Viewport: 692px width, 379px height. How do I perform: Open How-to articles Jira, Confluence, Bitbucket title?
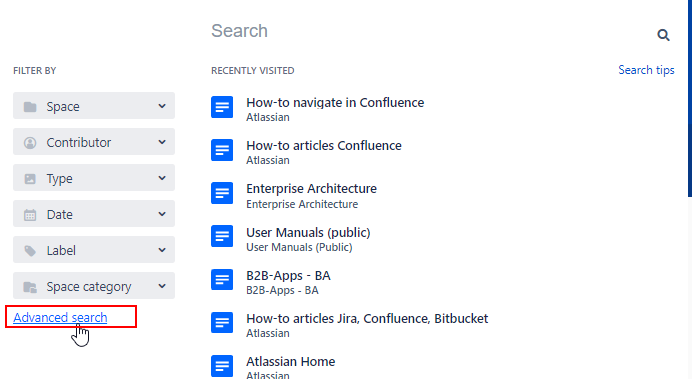pos(367,318)
